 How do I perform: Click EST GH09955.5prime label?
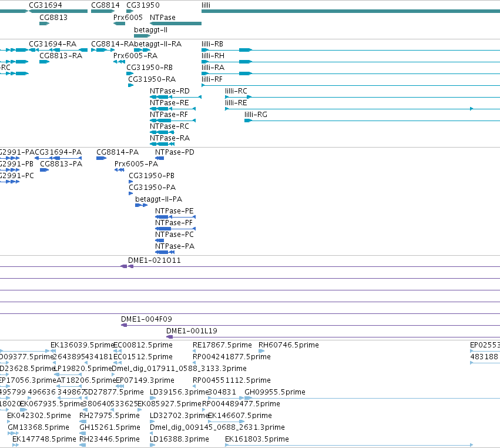275,392
